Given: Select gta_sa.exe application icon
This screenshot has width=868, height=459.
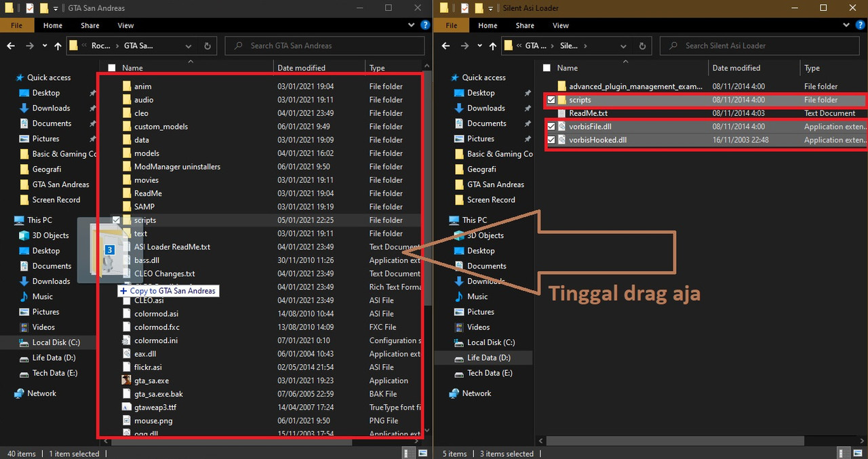Looking at the screenshot, I should point(127,381).
